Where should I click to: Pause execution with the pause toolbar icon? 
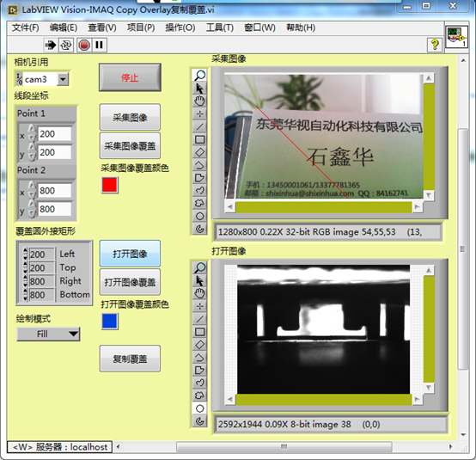pos(99,46)
